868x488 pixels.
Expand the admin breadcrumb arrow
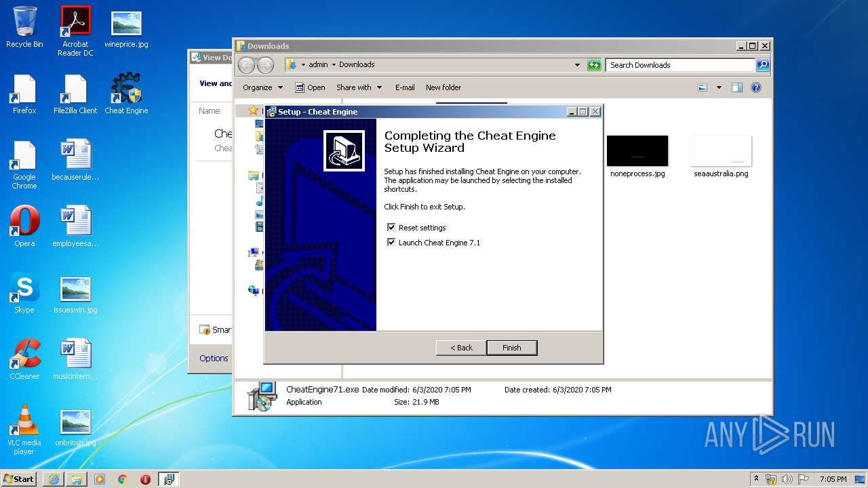pyautogui.click(x=334, y=65)
